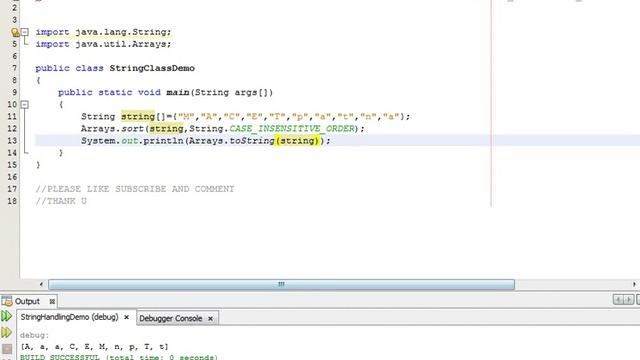Click the yellow Re-run with different parameters icon
640x360 pixels.
pos(7,332)
